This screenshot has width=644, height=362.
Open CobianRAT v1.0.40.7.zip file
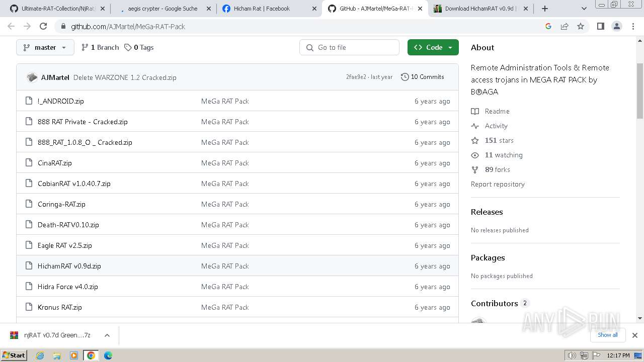click(74, 184)
